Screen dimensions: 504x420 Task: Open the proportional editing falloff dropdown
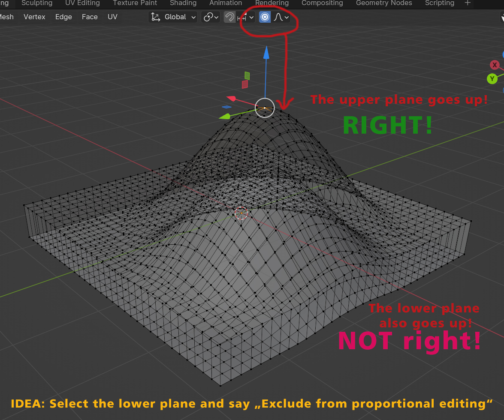click(x=281, y=17)
